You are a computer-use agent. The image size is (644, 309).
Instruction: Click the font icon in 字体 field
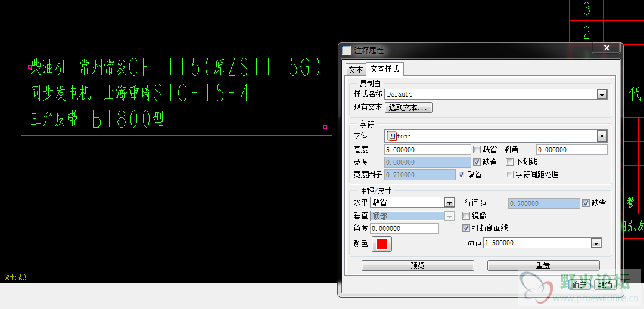coord(391,136)
